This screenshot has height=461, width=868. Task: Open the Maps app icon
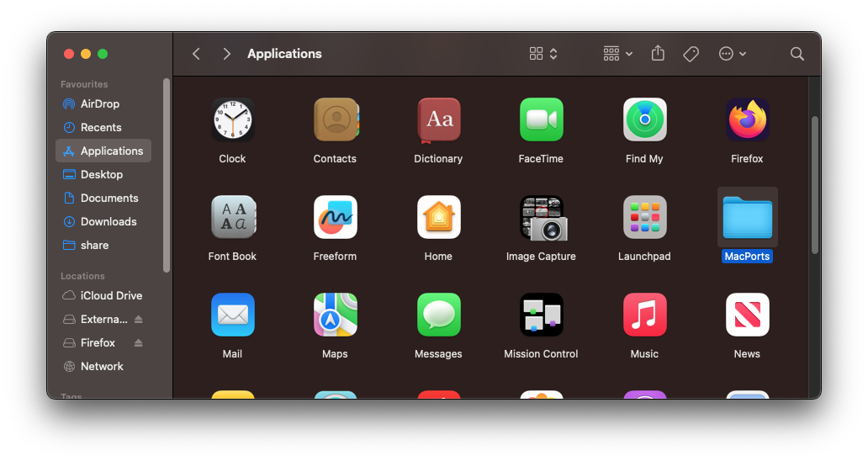[x=335, y=315]
